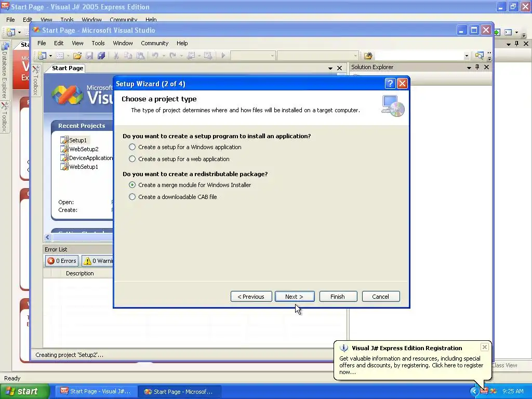532x399 pixels.
Task: Open recent project Setup1
Action: coord(78,140)
